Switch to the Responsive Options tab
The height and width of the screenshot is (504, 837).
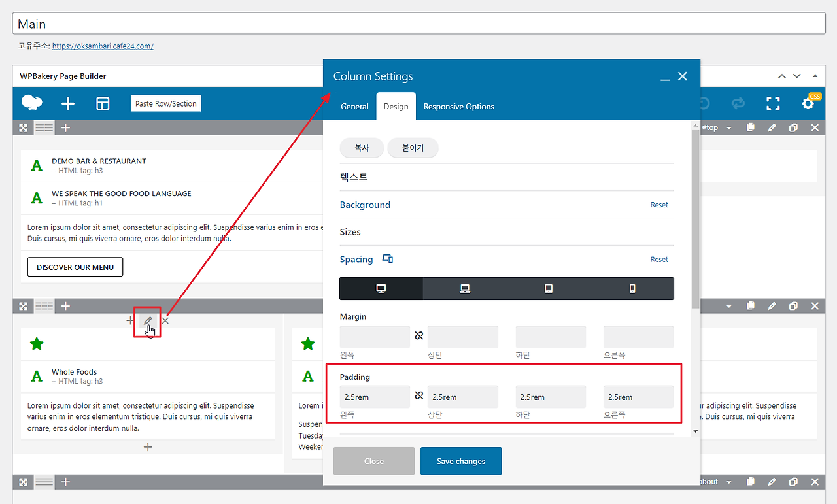(x=459, y=107)
